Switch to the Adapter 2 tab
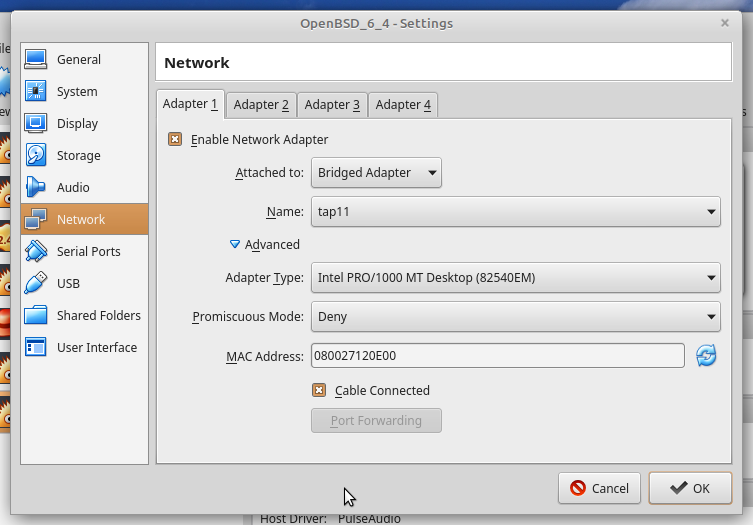Viewport: 753px width, 525px height. click(261, 105)
